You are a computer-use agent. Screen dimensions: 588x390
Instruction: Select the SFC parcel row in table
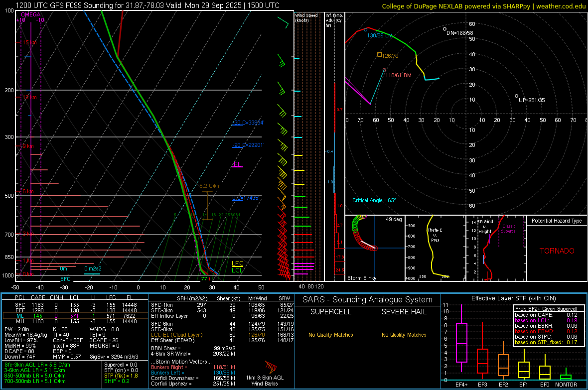[75, 305]
